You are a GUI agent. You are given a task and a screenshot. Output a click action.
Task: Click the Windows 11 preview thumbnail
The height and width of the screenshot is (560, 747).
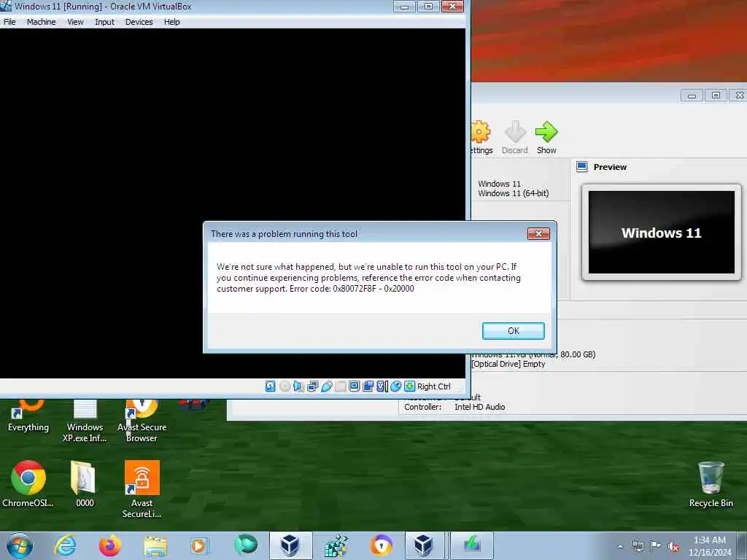click(x=661, y=233)
